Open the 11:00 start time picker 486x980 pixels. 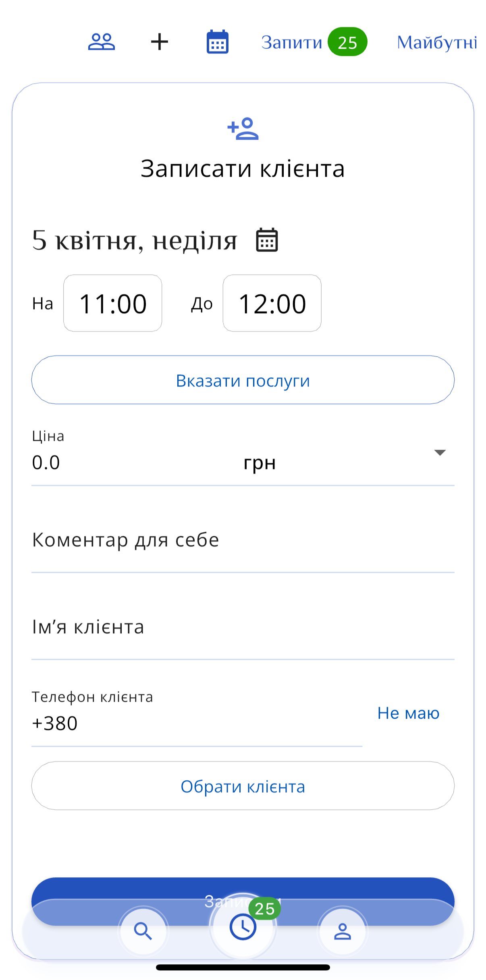click(x=113, y=304)
